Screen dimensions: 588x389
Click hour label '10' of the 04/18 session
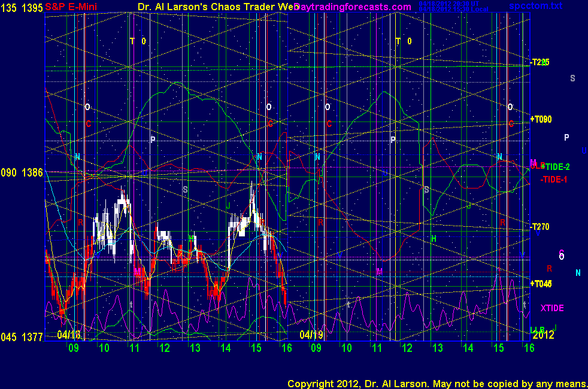(104, 348)
